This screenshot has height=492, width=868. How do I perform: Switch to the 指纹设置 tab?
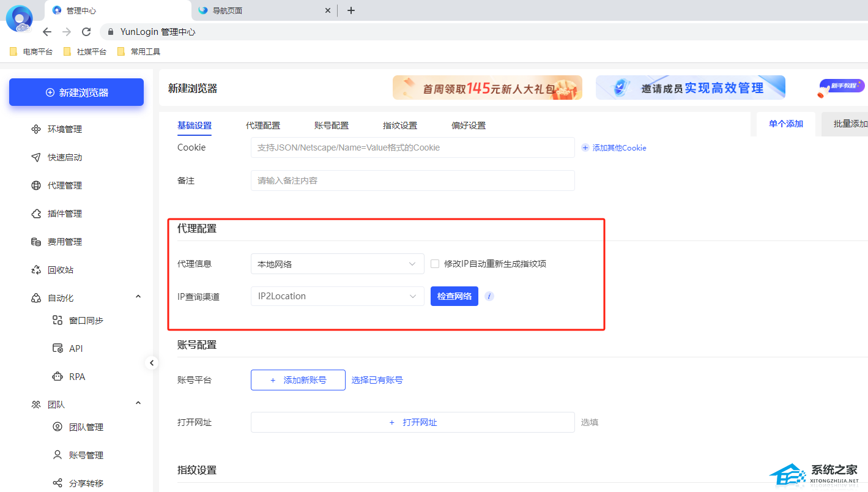[400, 125]
